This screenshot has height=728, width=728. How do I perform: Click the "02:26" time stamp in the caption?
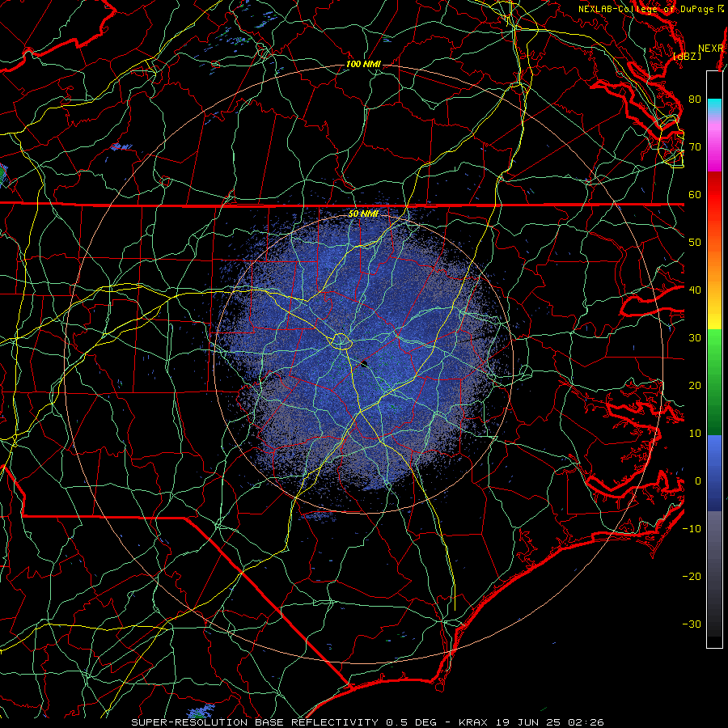[584, 722]
